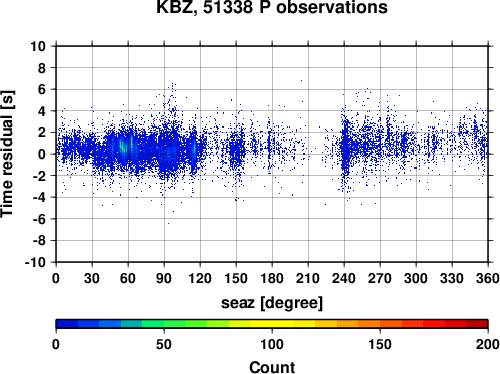This screenshot has height=374, width=500.
Task: Click the x-axis tick label 240
Action: pos(344,278)
